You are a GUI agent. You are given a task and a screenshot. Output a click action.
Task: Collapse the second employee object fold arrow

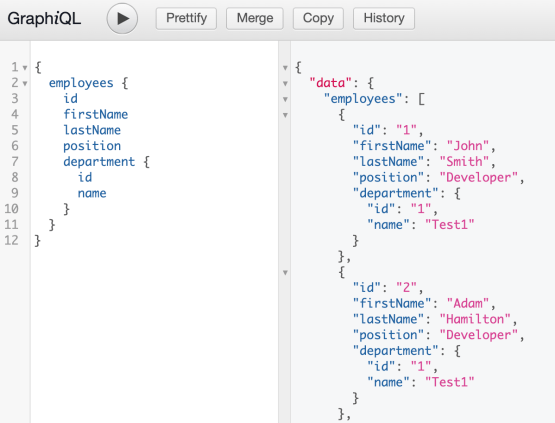285,273
